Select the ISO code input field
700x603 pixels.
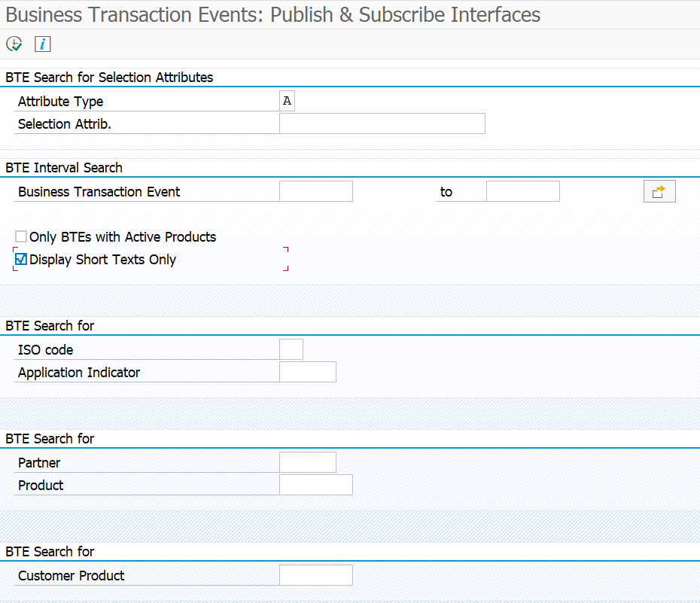291,349
